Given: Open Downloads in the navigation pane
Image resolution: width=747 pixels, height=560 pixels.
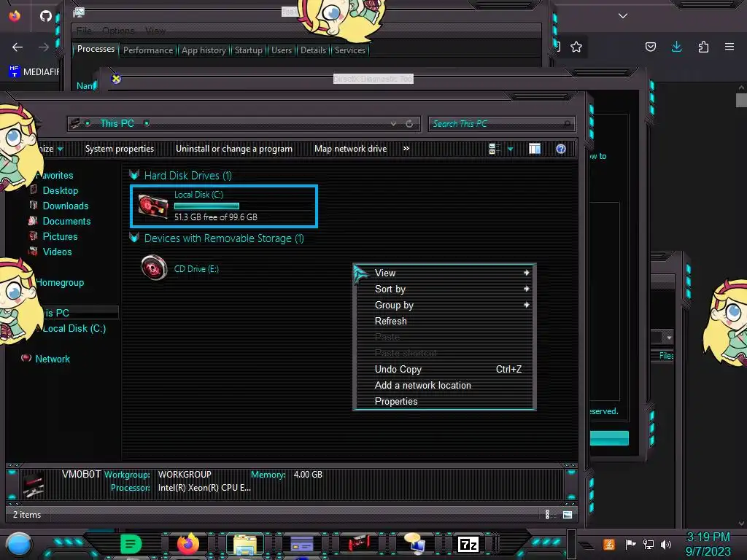Looking at the screenshot, I should pos(66,206).
